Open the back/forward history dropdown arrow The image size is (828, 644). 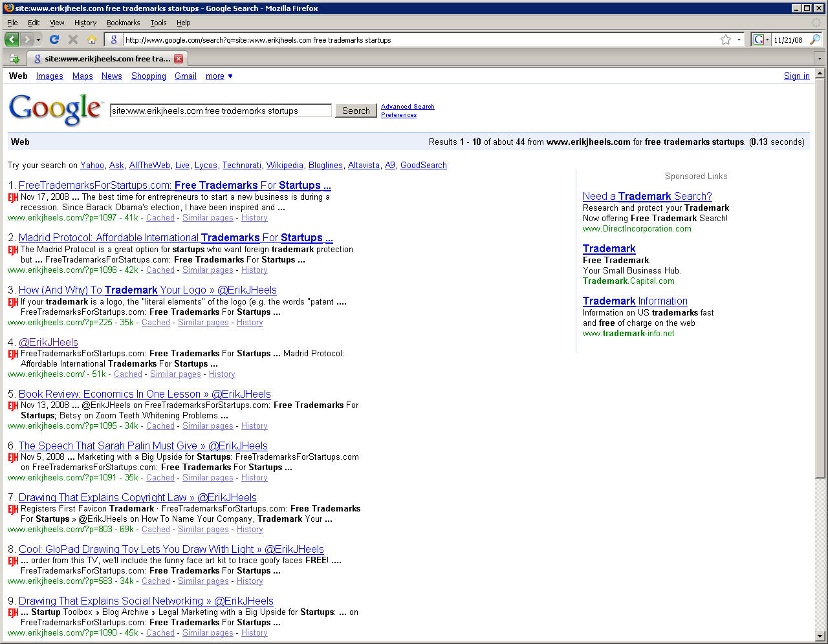point(38,39)
